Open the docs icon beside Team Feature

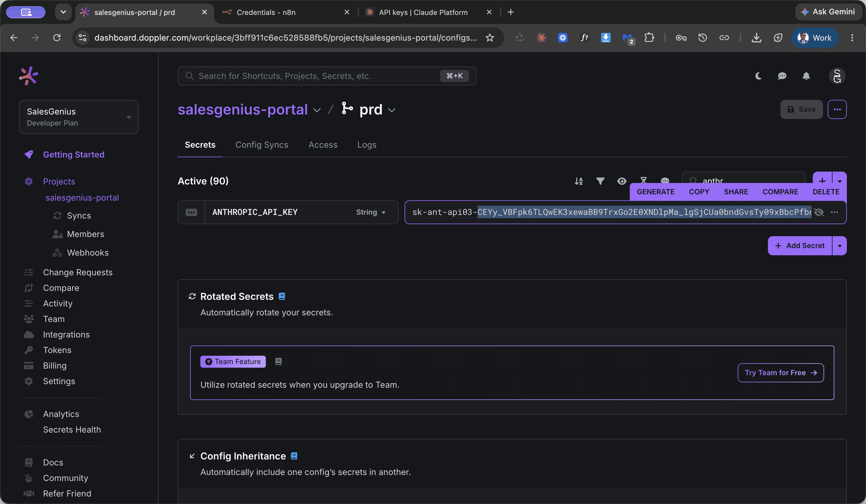click(279, 361)
